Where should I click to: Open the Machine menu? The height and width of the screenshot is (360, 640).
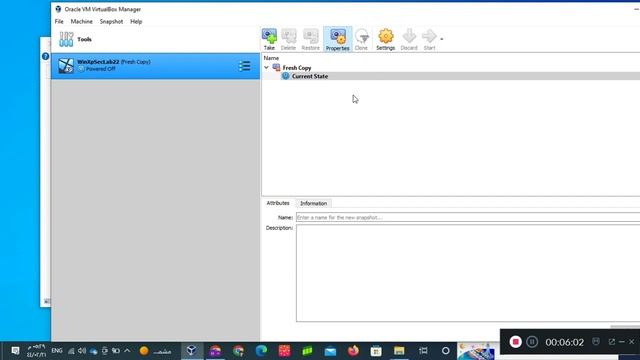pyautogui.click(x=82, y=22)
